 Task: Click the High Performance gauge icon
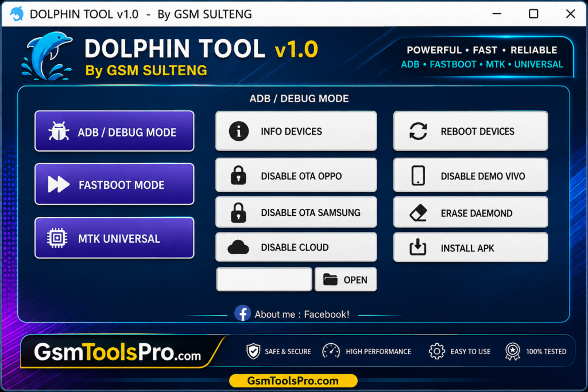click(x=331, y=351)
